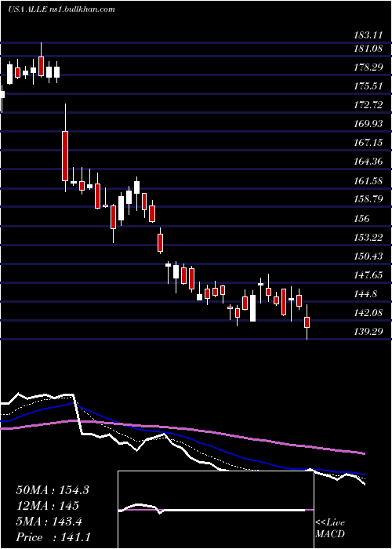This screenshot has height=549, width=392.
Task: Click the 158.79 price label
Action: click(x=368, y=199)
